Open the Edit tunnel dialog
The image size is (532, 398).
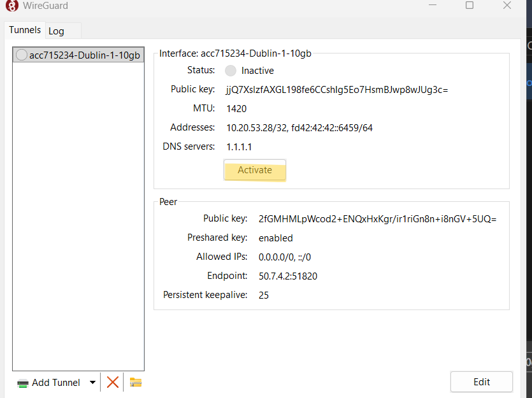[482, 381]
